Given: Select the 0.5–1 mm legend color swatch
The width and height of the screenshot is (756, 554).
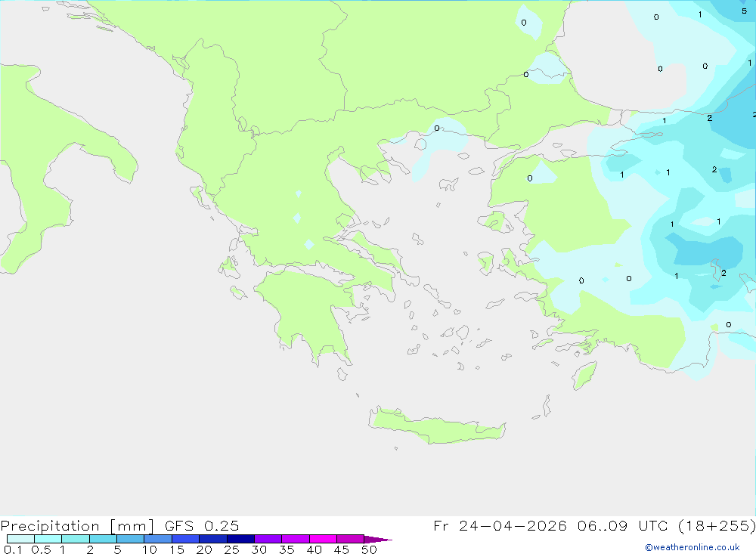Looking at the screenshot, I should click(48, 539).
